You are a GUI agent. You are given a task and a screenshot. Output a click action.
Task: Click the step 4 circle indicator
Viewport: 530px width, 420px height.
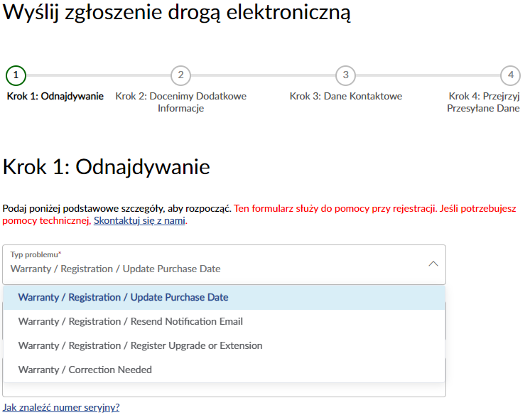click(x=509, y=75)
